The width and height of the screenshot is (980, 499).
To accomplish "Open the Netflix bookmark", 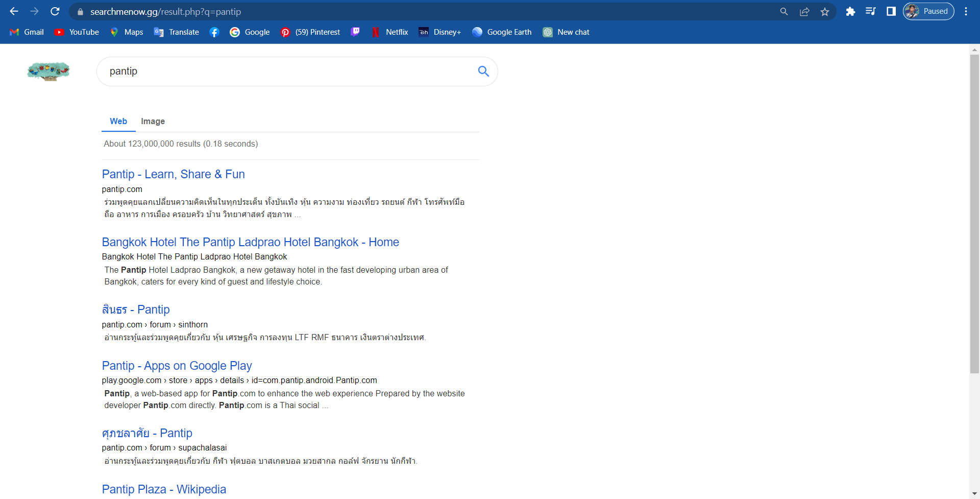I will pos(390,32).
